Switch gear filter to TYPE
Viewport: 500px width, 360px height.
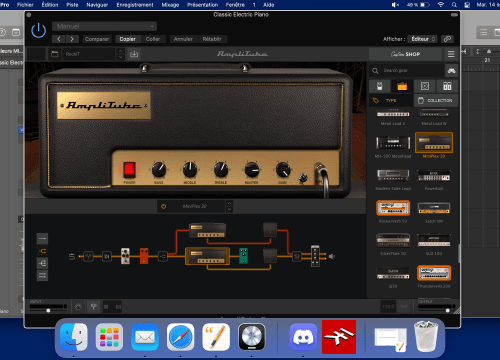[x=391, y=100]
